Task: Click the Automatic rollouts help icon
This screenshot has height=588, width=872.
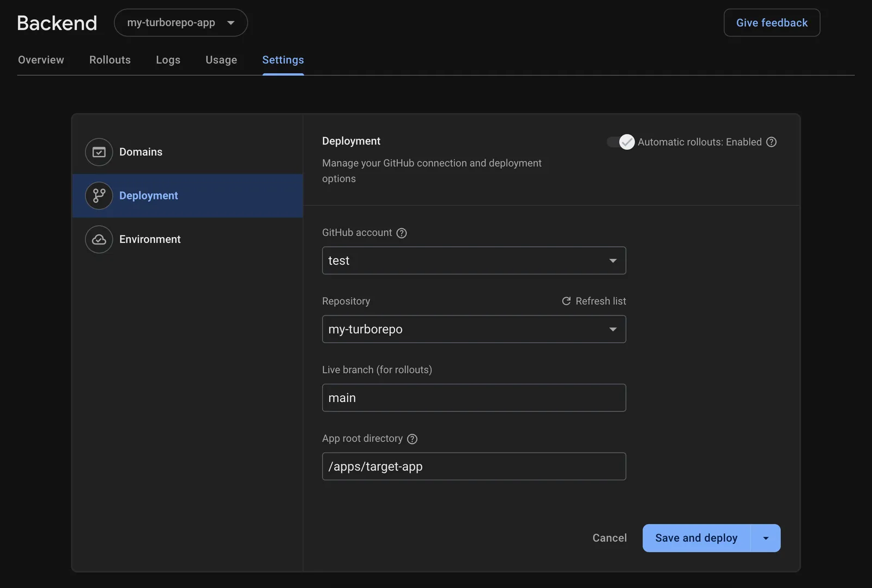Action: point(771,142)
